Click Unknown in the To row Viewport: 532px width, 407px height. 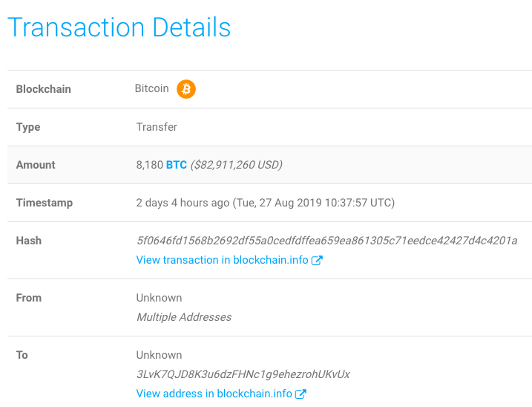tap(159, 355)
